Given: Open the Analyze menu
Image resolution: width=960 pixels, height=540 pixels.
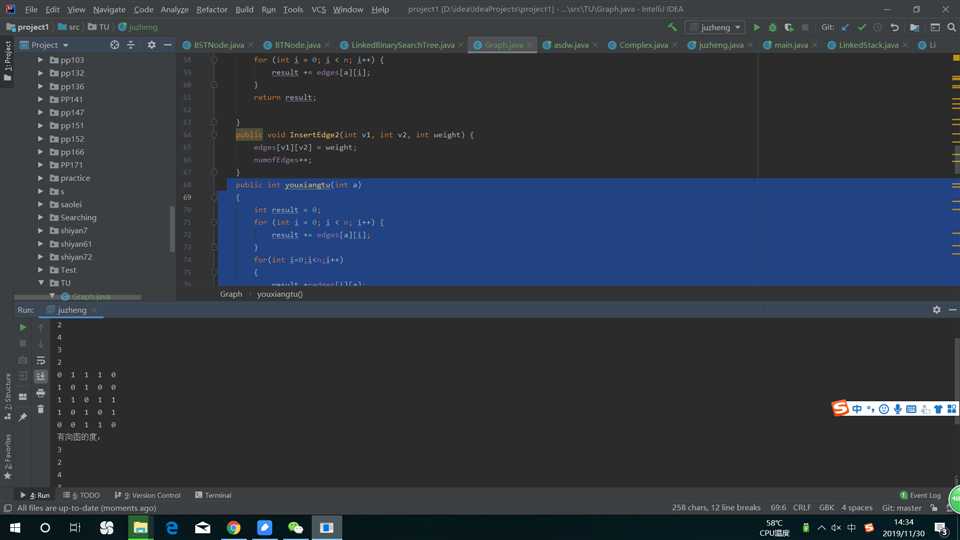Looking at the screenshot, I should coord(174,9).
